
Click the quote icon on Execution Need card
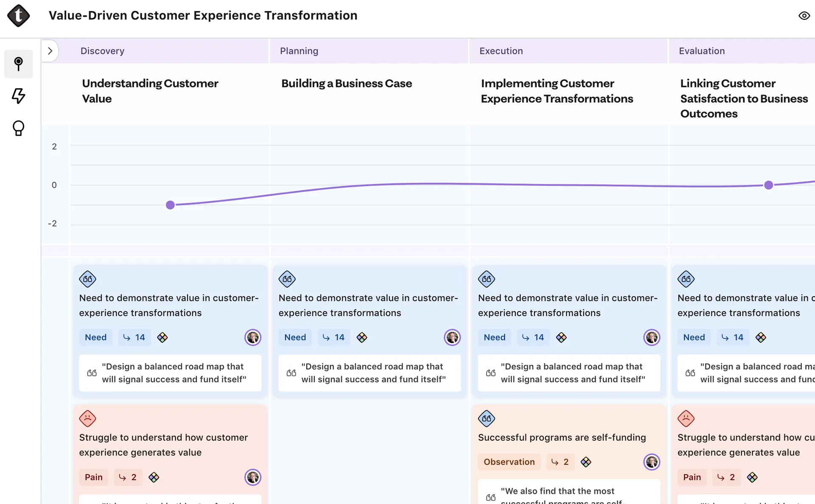pos(486,279)
